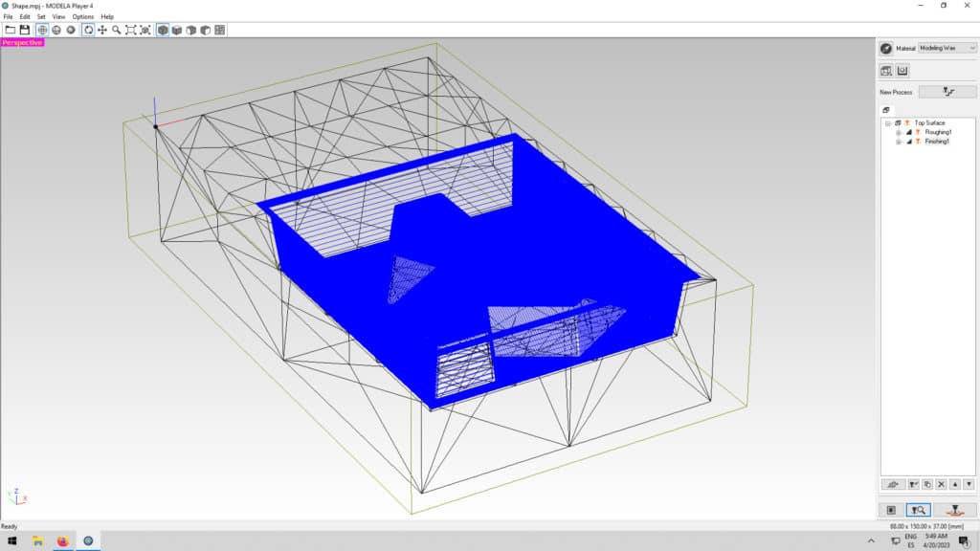
Task: Start cutting with the milling tool icon
Action: (x=954, y=510)
